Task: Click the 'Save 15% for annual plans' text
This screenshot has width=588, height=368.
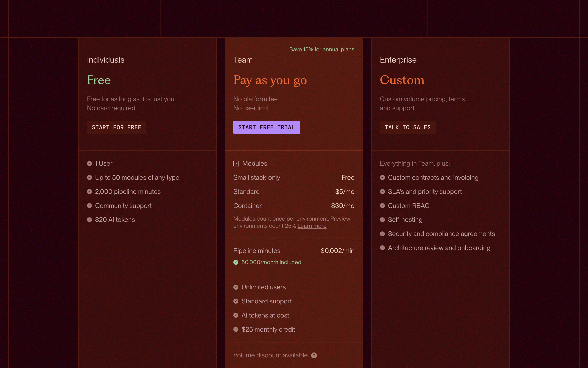Action: click(x=322, y=49)
